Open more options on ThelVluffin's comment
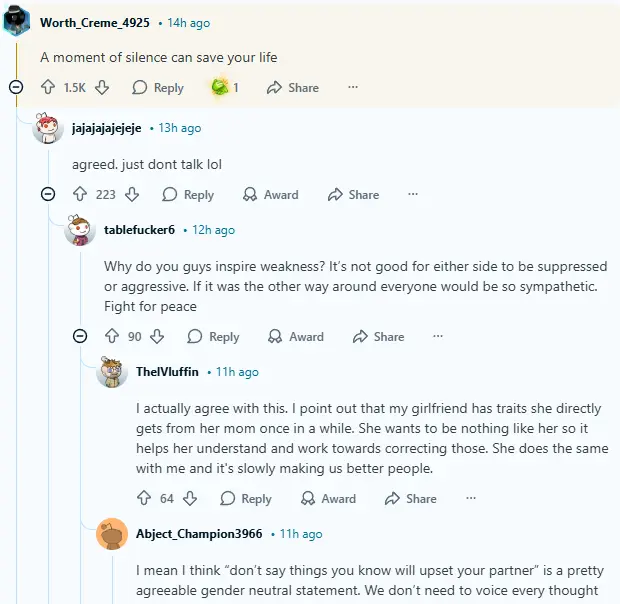Viewport: 620px width, 604px height. pos(470,498)
